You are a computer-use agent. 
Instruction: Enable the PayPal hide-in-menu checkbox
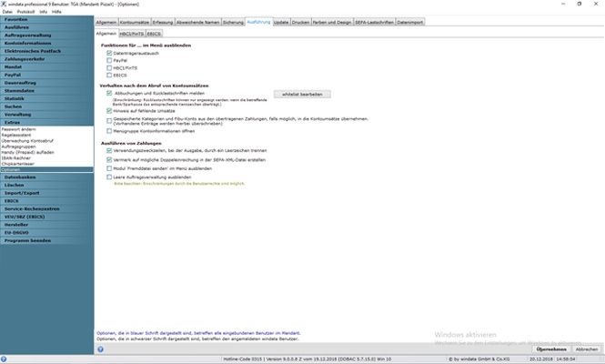[x=109, y=60]
